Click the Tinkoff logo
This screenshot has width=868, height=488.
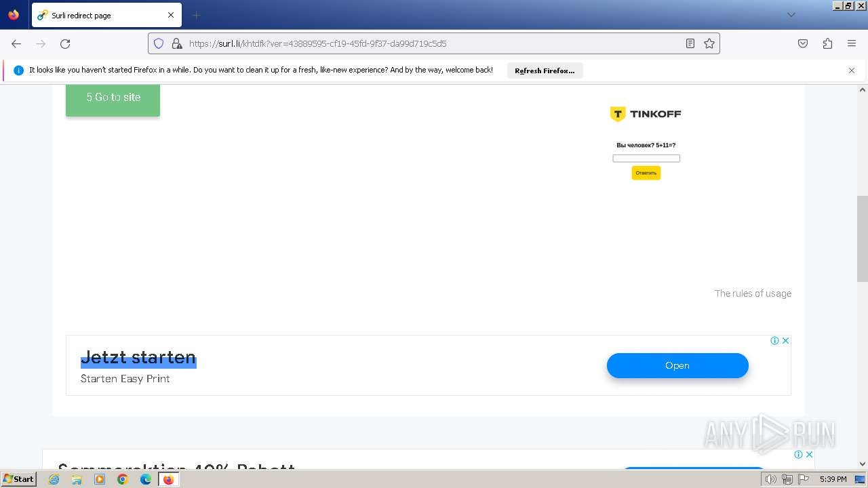[x=646, y=114]
